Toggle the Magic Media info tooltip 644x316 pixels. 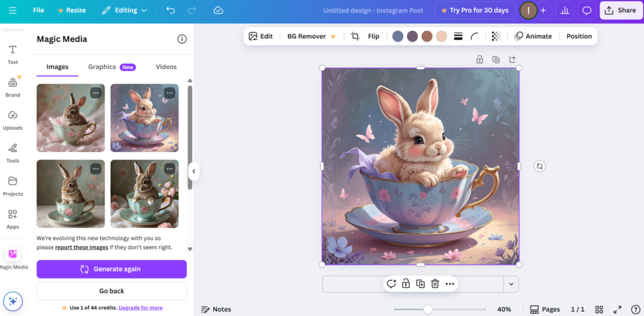click(x=182, y=39)
